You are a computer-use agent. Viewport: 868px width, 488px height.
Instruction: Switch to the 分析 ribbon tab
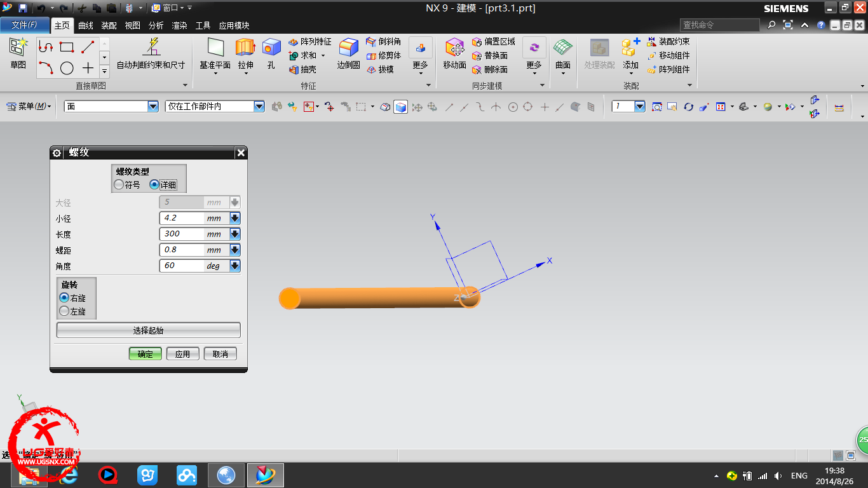pyautogui.click(x=156, y=25)
